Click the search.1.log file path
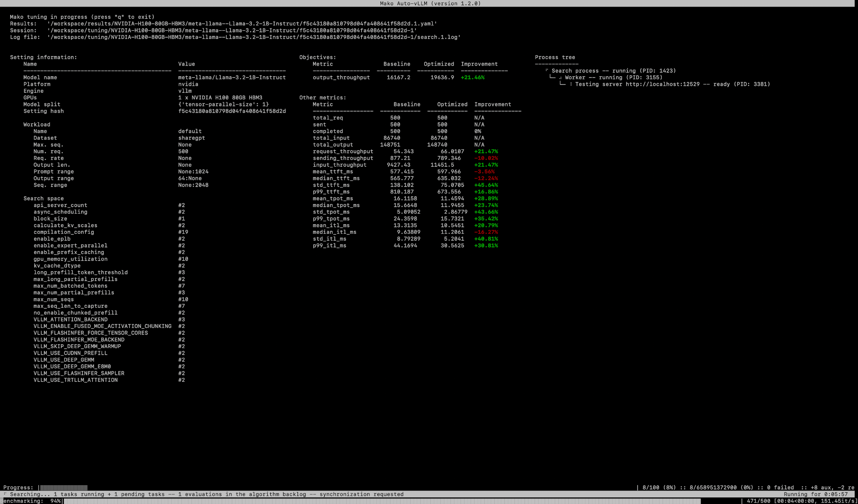Viewport: 858px width, 504px height. 254,37
